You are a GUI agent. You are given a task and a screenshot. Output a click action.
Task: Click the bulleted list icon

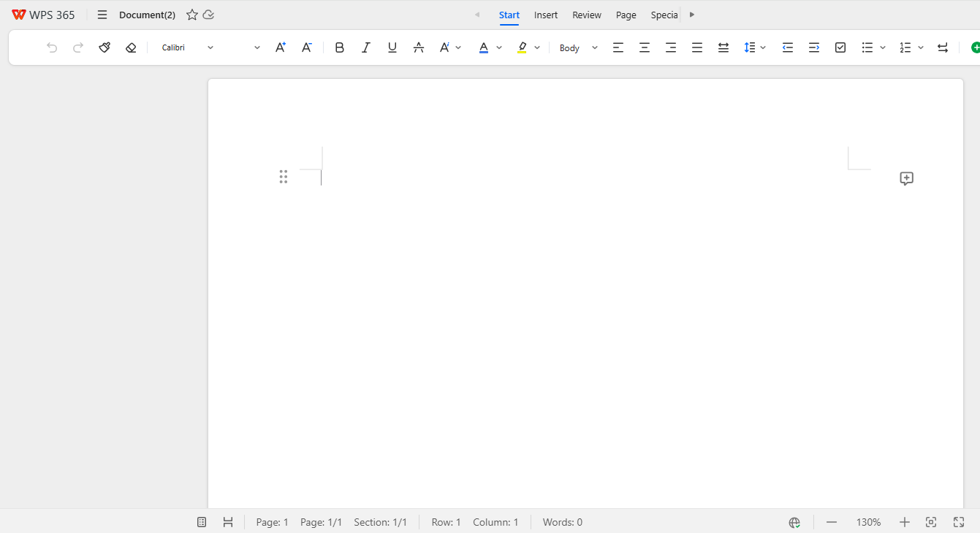coord(867,47)
